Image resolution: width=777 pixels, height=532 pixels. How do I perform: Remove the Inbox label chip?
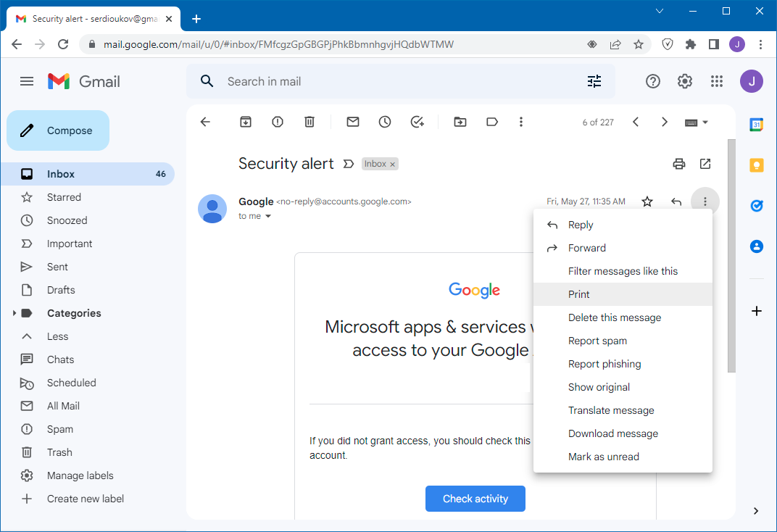pos(392,165)
